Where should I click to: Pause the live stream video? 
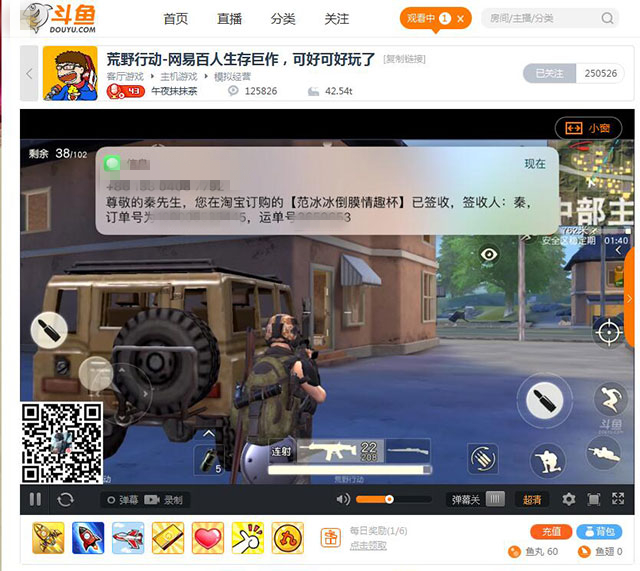tap(36, 499)
